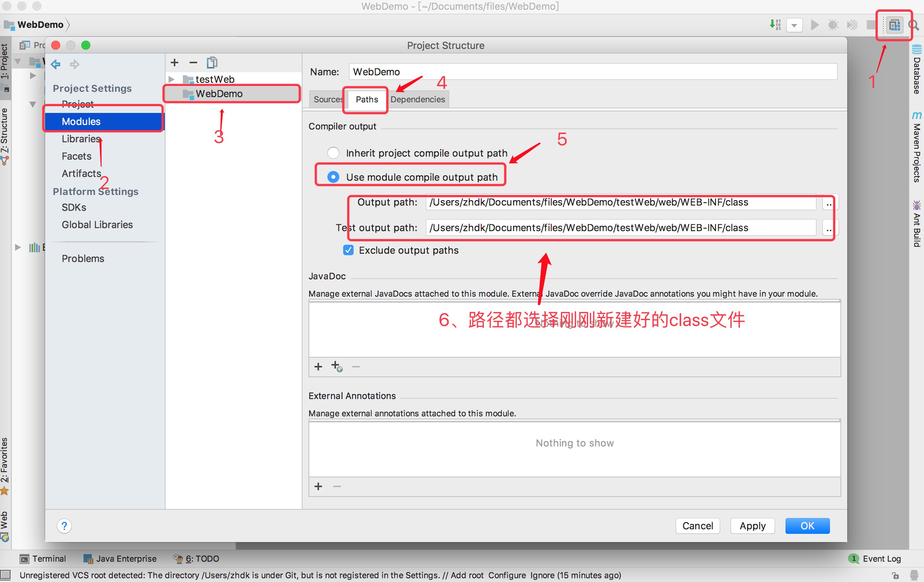The width and height of the screenshot is (924, 582).
Task: Click the Stop run square icon
Action: [871, 25]
